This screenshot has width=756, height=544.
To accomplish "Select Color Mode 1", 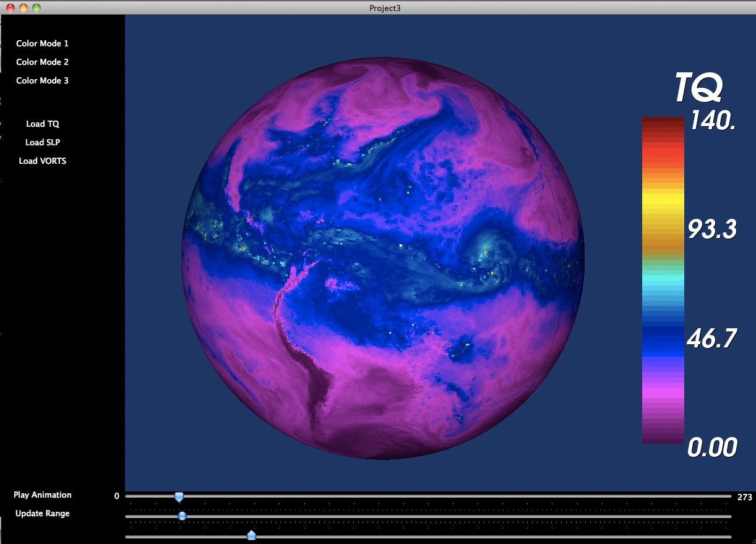I will pos(42,44).
